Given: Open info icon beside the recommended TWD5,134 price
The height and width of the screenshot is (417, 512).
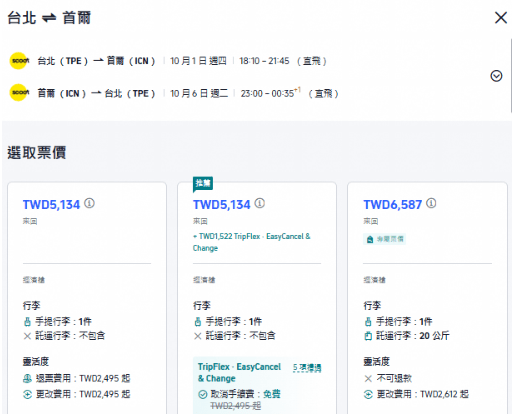Looking at the screenshot, I should (x=260, y=203).
